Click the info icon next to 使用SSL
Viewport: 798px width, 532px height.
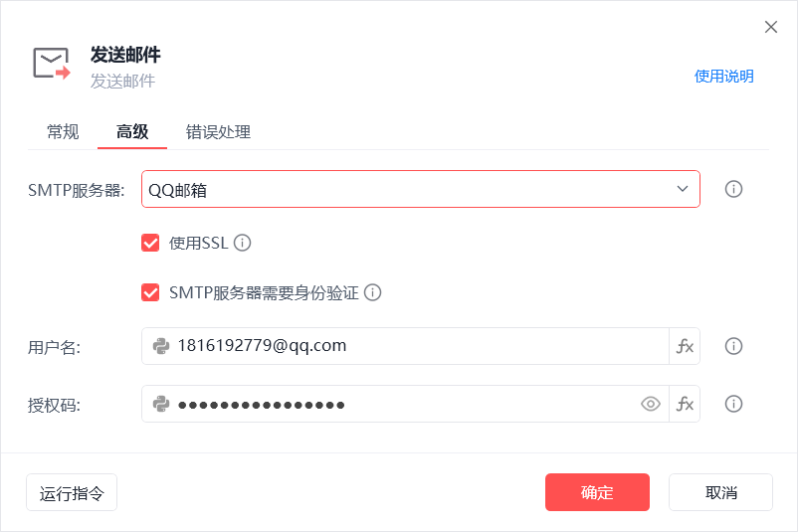pyautogui.click(x=242, y=243)
